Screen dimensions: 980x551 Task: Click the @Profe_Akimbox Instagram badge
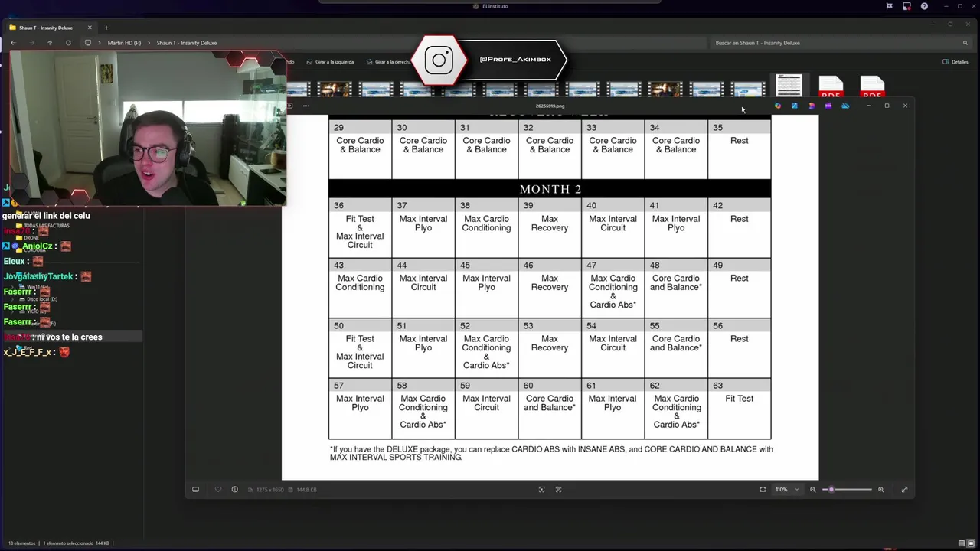pos(490,60)
